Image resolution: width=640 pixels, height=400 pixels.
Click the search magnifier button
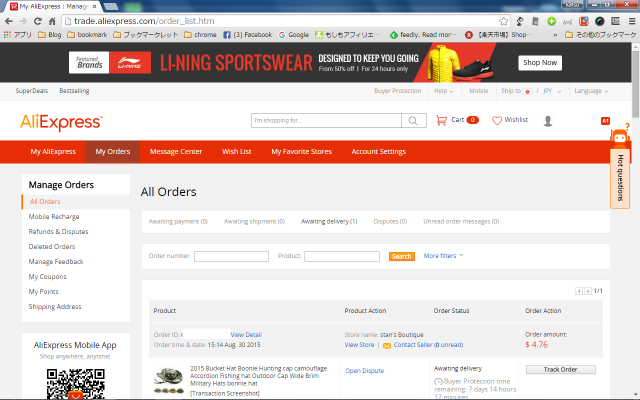tap(413, 120)
